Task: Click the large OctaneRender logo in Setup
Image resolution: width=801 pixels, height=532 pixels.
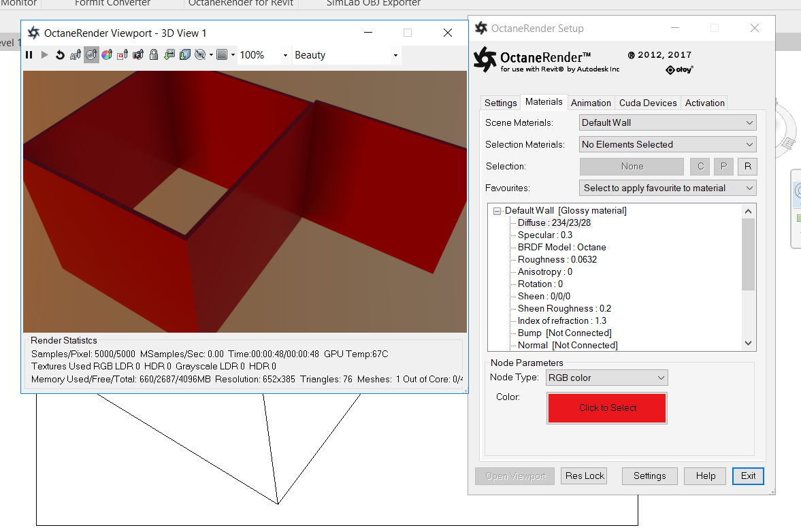Action: (x=485, y=59)
